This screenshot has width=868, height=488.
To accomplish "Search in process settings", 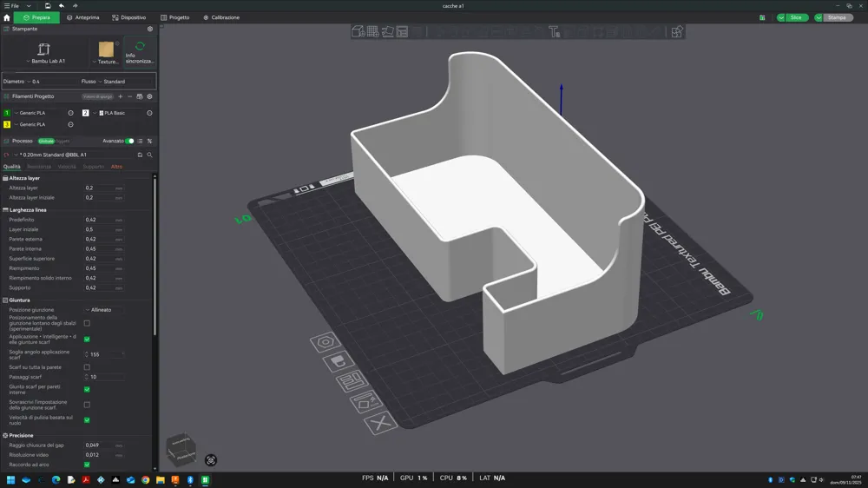I will coord(149,155).
